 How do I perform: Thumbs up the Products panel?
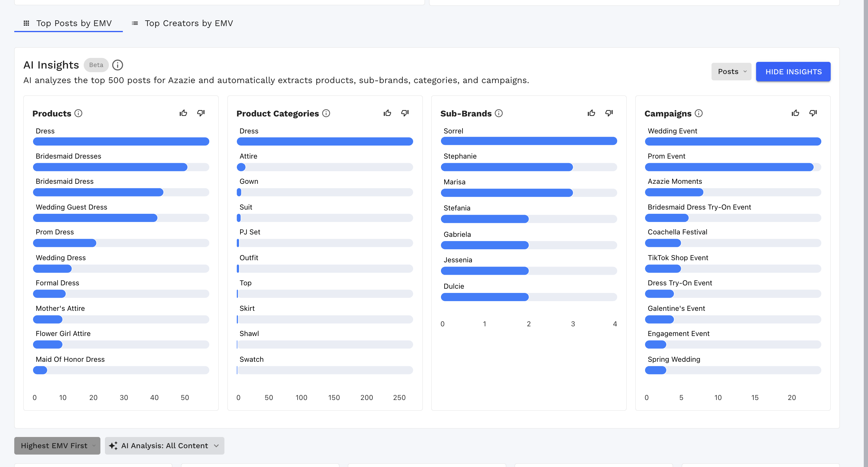(183, 113)
